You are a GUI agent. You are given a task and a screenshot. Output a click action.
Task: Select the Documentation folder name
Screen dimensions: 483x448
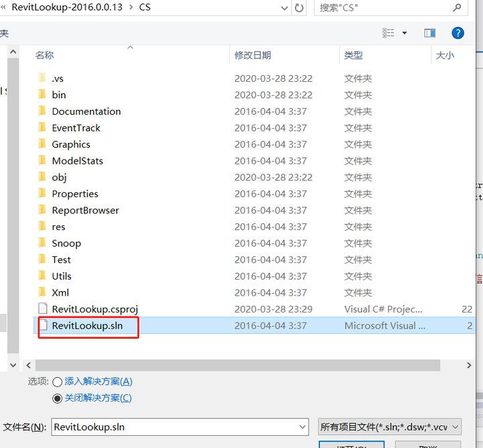[x=87, y=111]
